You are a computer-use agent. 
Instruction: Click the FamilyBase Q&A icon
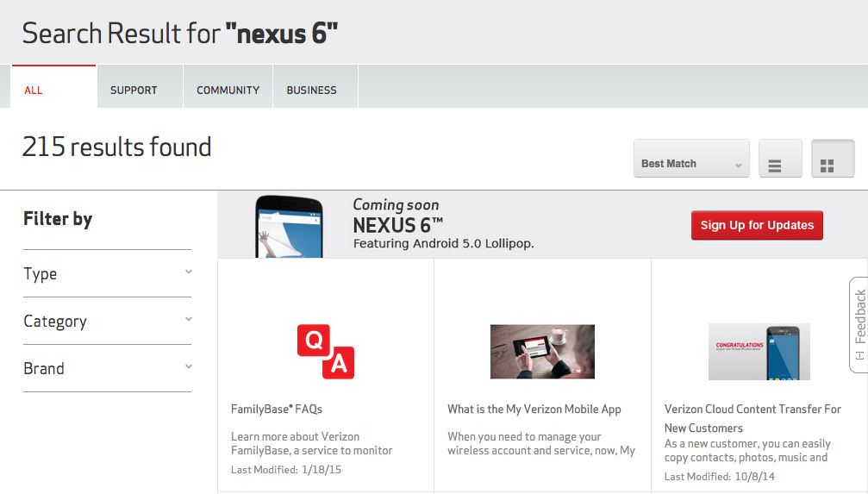[326, 351]
